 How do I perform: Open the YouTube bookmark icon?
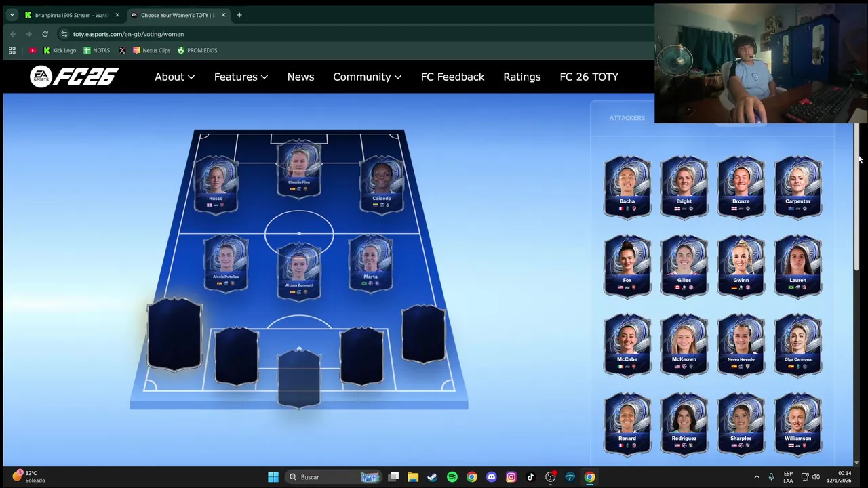(33, 50)
